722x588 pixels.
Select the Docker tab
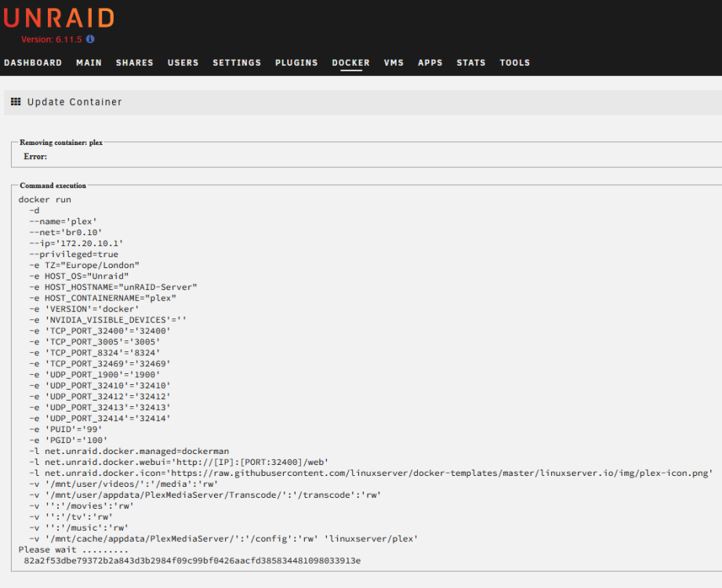click(351, 63)
